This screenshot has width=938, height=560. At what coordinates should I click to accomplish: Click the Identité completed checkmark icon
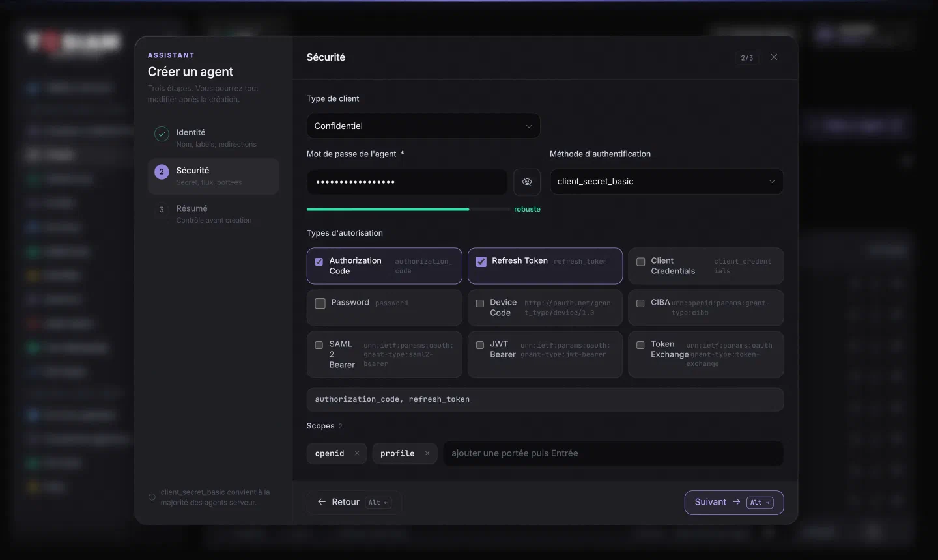pos(162,133)
